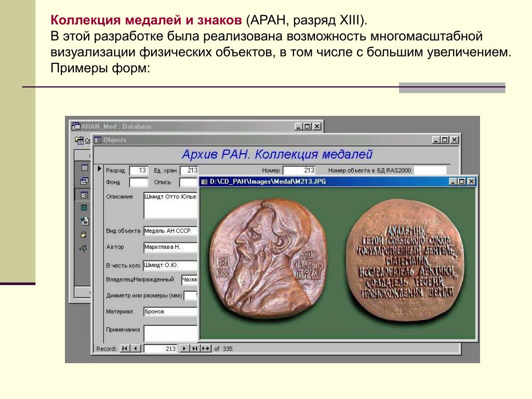
Task: Advance to next record button
Action: click(184, 349)
